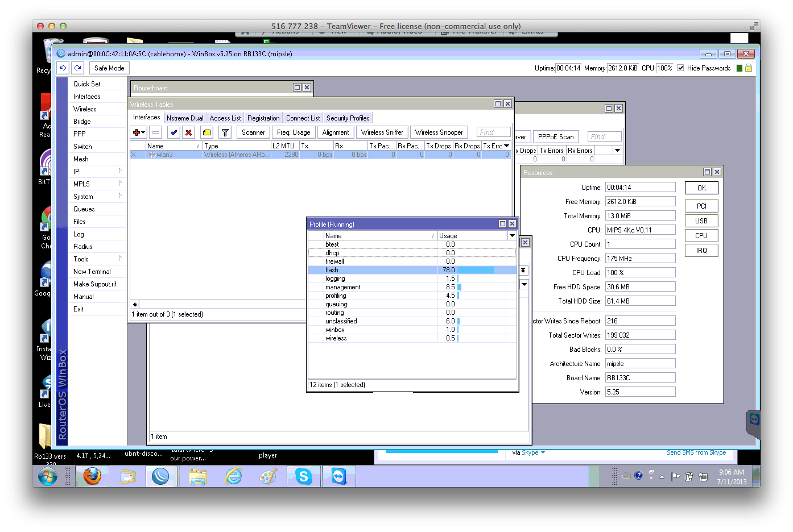
Task: Disable the interface using red X icon
Action: [188, 132]
